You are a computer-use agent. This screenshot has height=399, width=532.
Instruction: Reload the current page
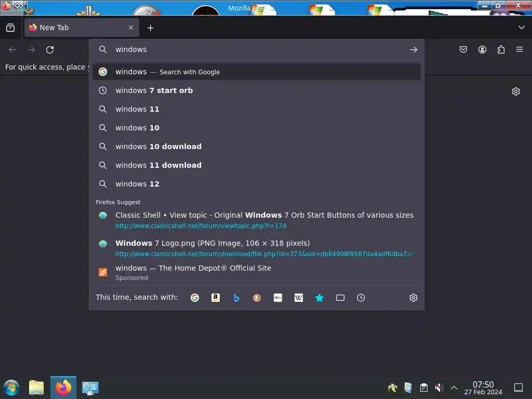50,50
